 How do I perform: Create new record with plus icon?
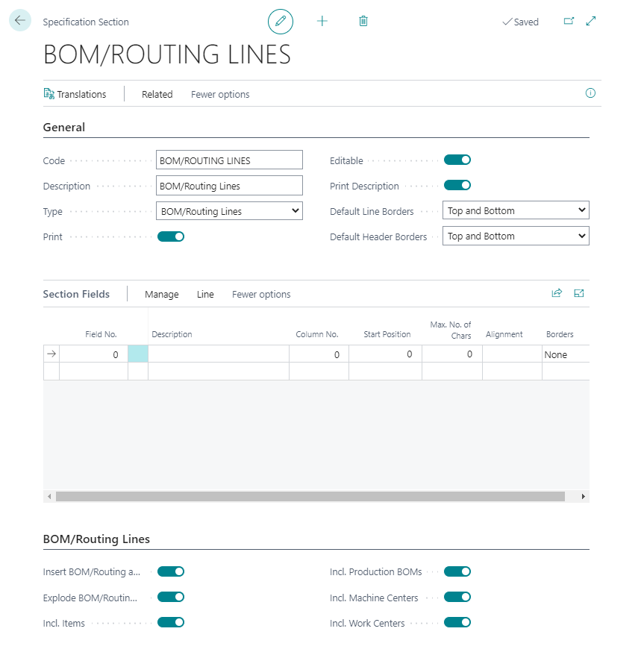[x=322, y=21]
